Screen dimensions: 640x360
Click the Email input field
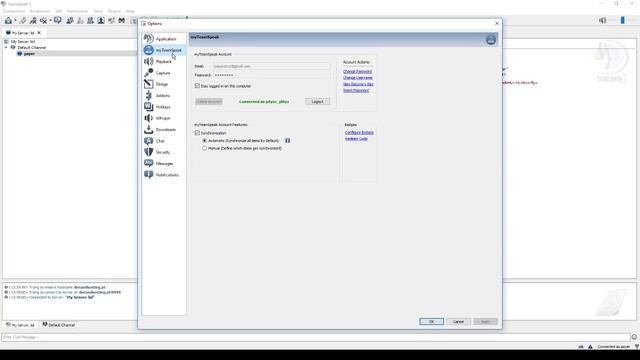(x=271, y=66)
